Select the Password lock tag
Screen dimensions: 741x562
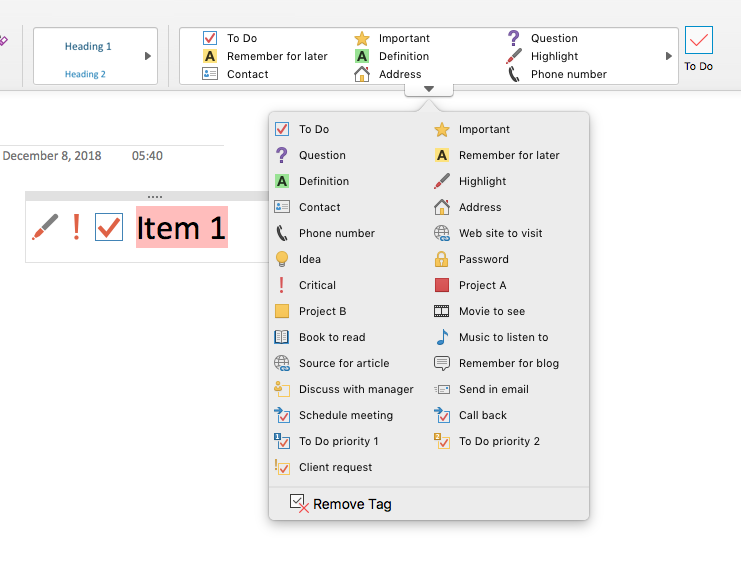[x=472, y=259]
